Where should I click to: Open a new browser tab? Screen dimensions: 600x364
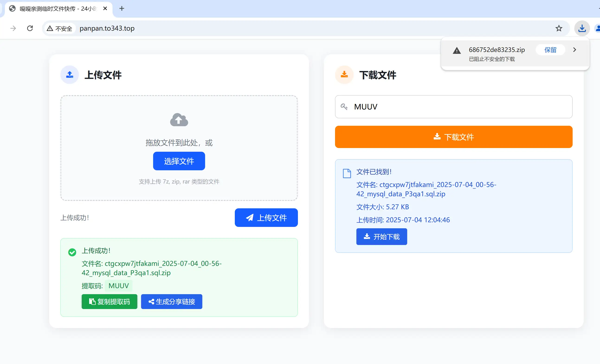pos(122,9)
